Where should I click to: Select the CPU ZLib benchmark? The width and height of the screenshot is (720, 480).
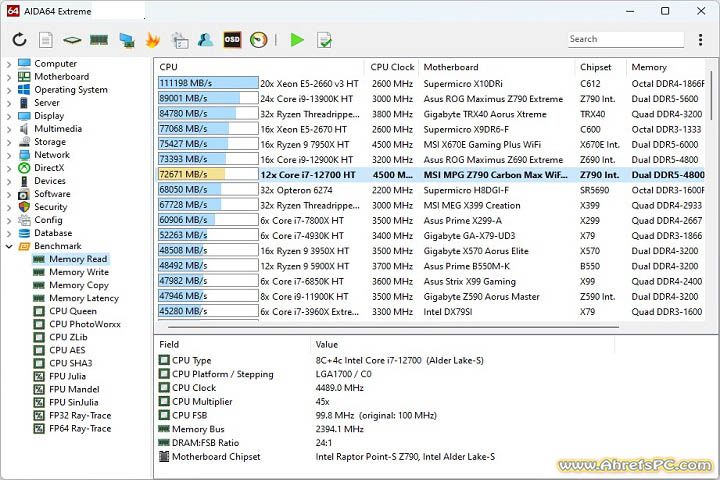(68, 337)
